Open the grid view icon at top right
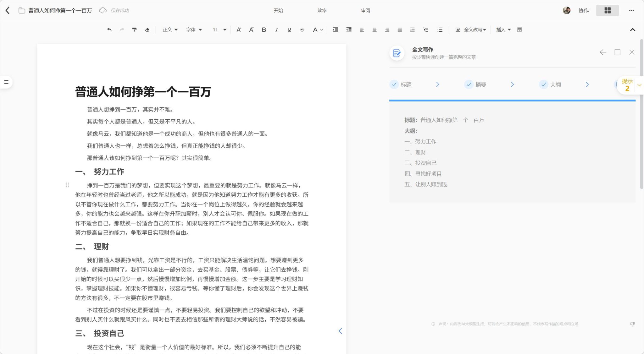Viewport: 644px width, 354px height. tap(607, 10)
